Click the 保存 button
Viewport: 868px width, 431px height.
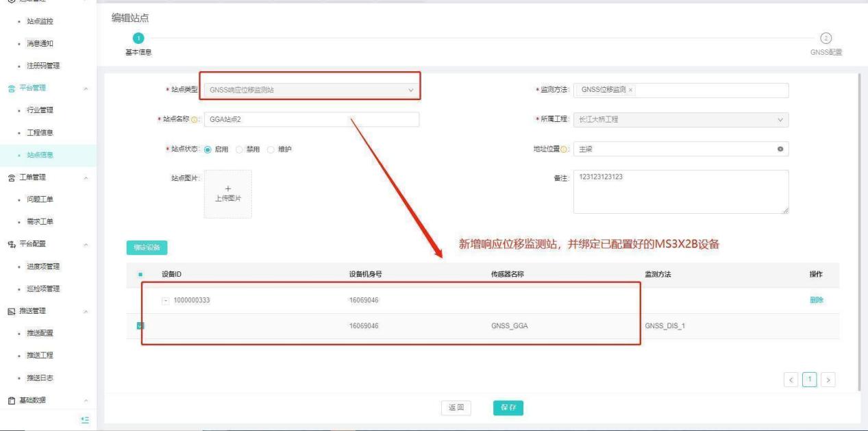(508, 408)
